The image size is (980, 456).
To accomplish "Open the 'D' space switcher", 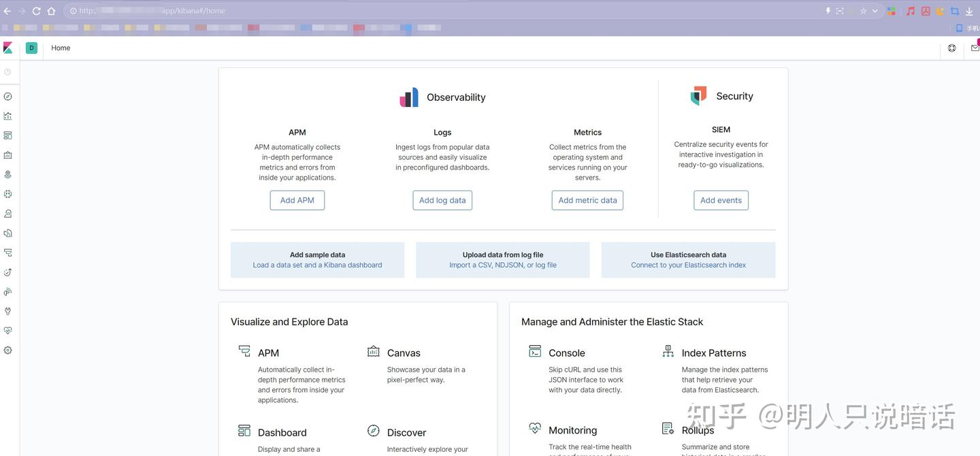I will tap(31, 48).
